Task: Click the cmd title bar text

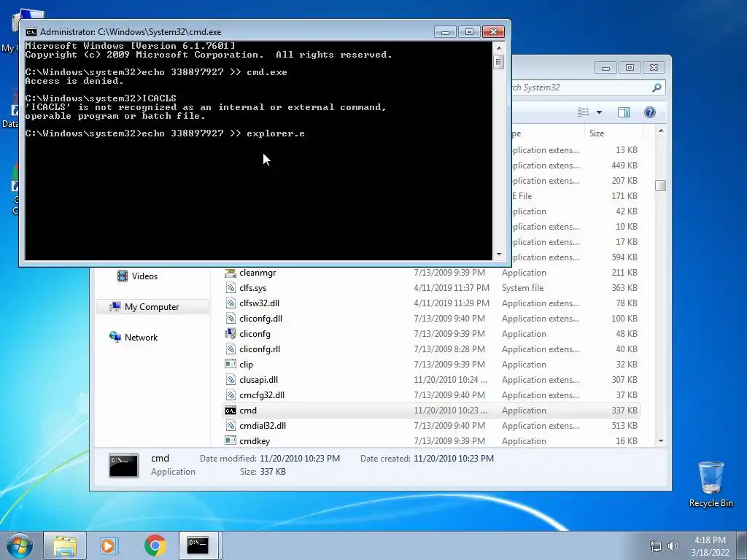Action: pyautogui.click(x=131, y=32)
